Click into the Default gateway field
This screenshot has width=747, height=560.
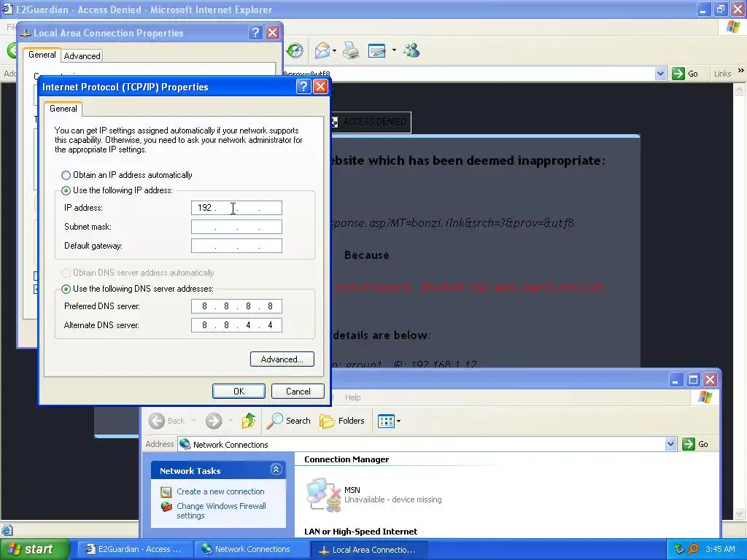tap(236, 246)
